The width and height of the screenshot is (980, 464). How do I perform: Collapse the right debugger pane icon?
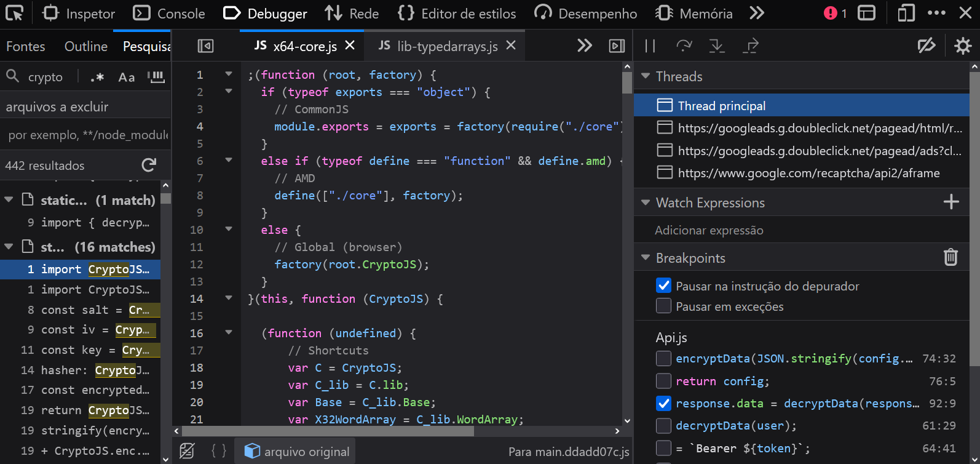(617, 46)
